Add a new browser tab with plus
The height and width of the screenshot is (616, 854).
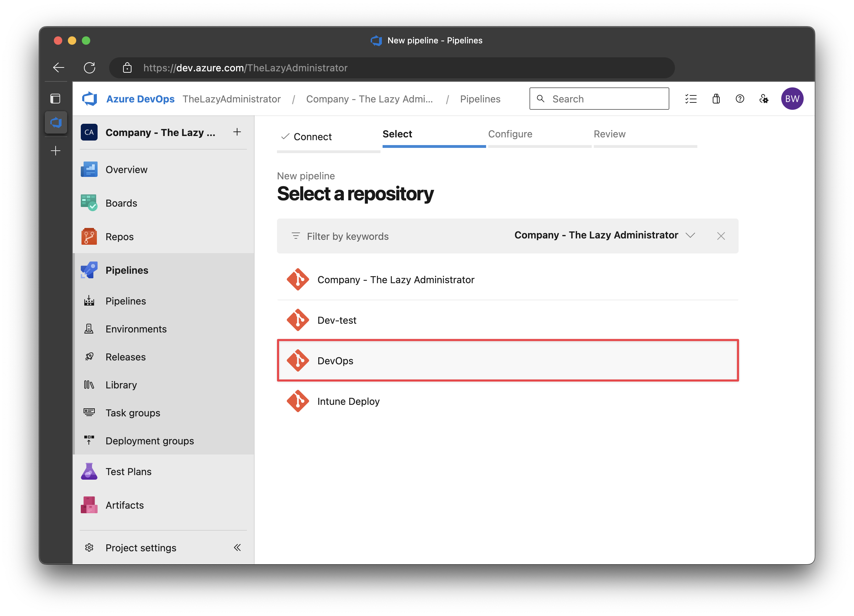coord(56,151)
